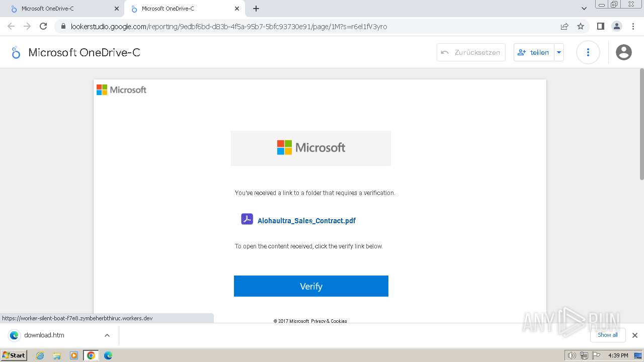Switch to the first Microsoft OneDrive-C tab

click(x=62, y=9)
